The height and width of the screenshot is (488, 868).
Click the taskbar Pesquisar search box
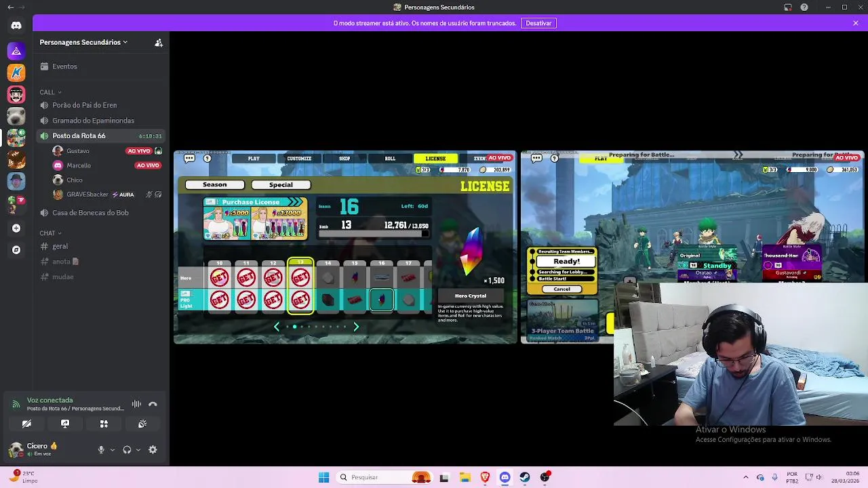pos(383,477)
